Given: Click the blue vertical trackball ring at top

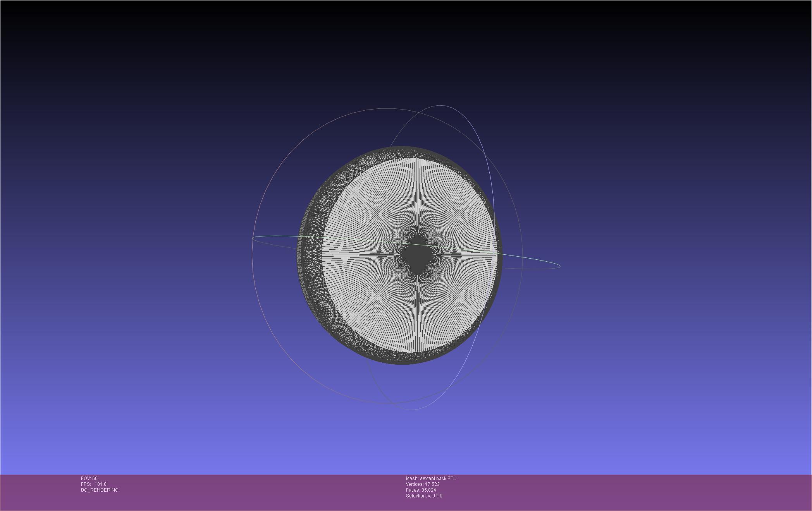Looking at the screenshot, I should (x=440, y=105).
